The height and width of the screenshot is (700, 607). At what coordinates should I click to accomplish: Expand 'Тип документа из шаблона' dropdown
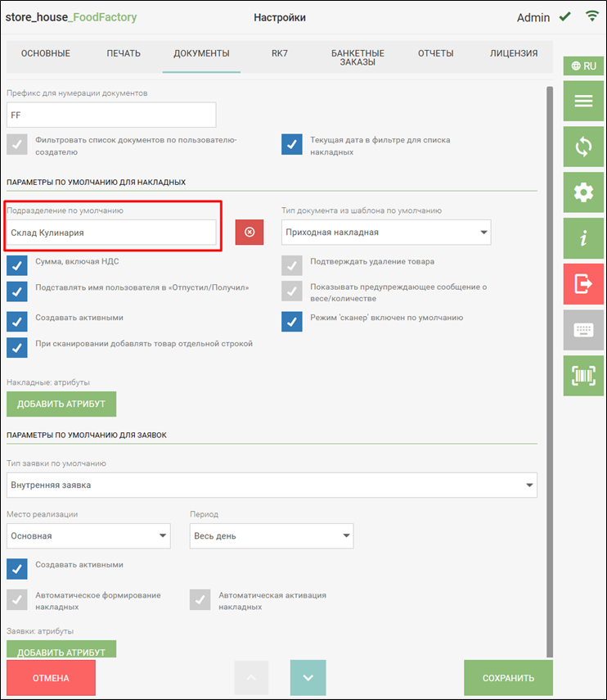(386, 233)
